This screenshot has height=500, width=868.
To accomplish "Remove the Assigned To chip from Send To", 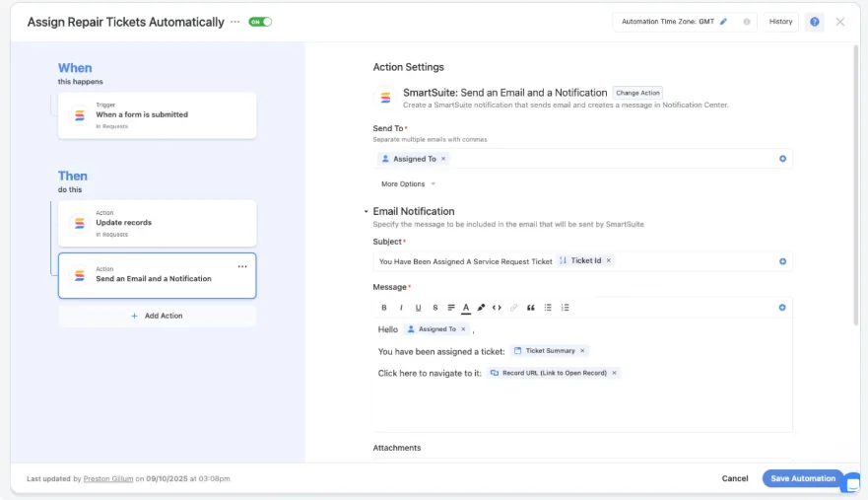I will [443, 159].
